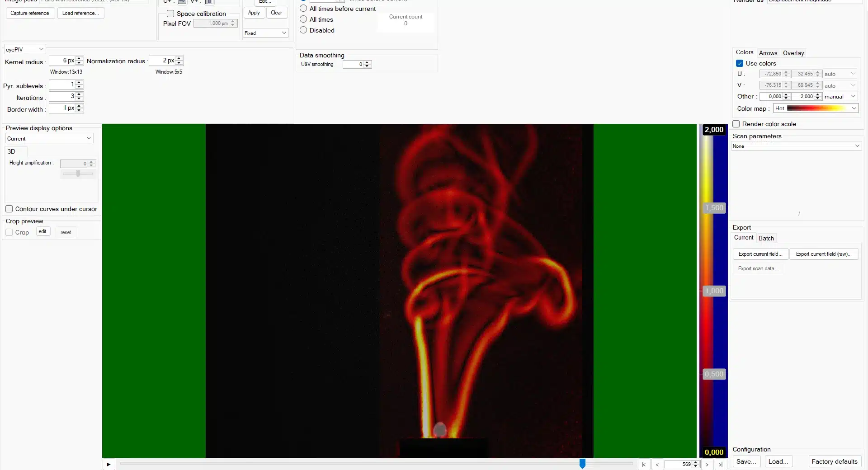The width and height of the screenshot is (868, 470).
Task: Click the Height amplification slider
Action: click(78, 174)
